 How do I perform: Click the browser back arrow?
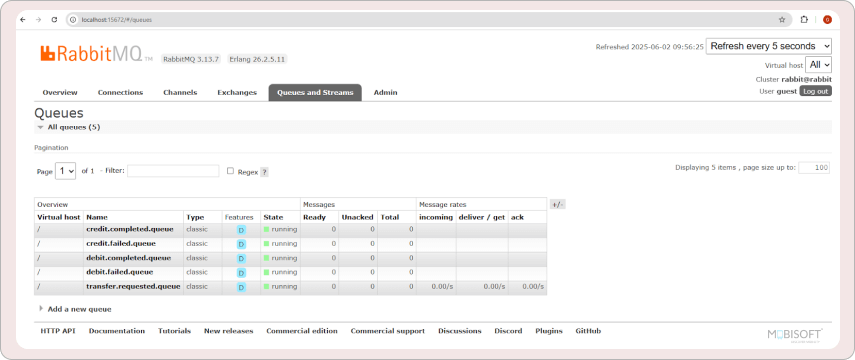pyautogui.click(x=22, y=20)
